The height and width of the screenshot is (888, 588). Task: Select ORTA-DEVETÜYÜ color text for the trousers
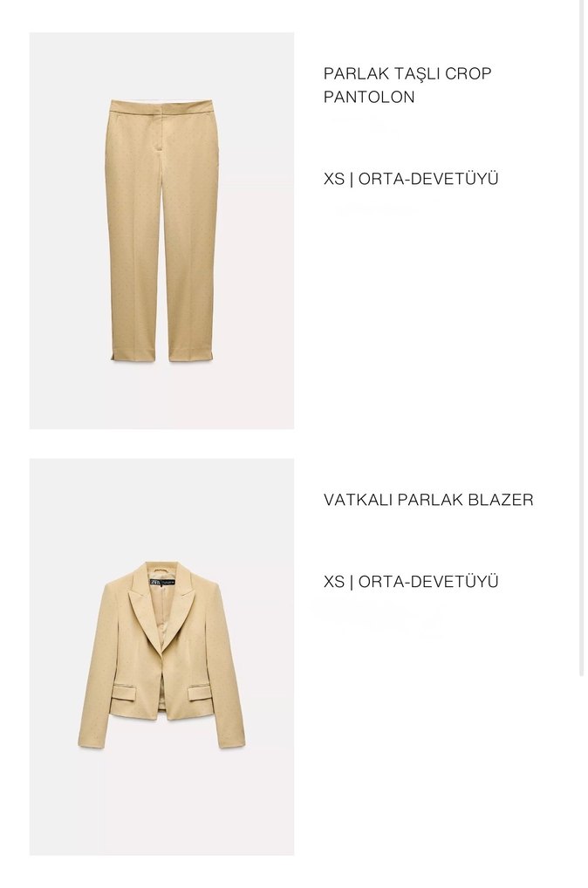tap(428, 179)
